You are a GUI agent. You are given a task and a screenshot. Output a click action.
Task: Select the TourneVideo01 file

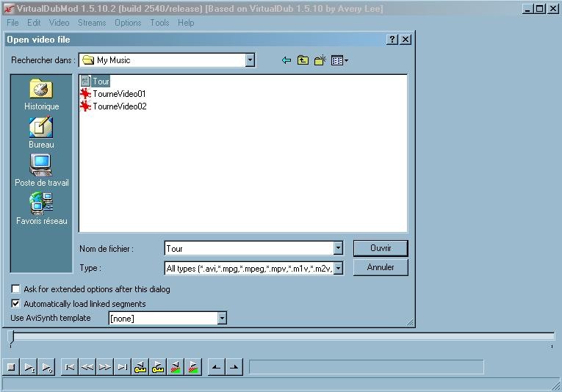coord(113,94)
